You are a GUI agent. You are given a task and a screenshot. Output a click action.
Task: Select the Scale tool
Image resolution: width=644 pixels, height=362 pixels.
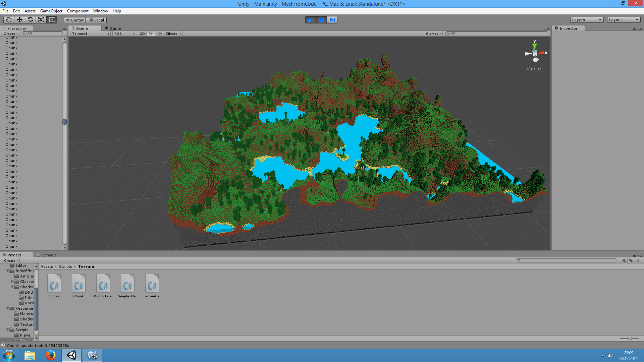click(41, 20)
